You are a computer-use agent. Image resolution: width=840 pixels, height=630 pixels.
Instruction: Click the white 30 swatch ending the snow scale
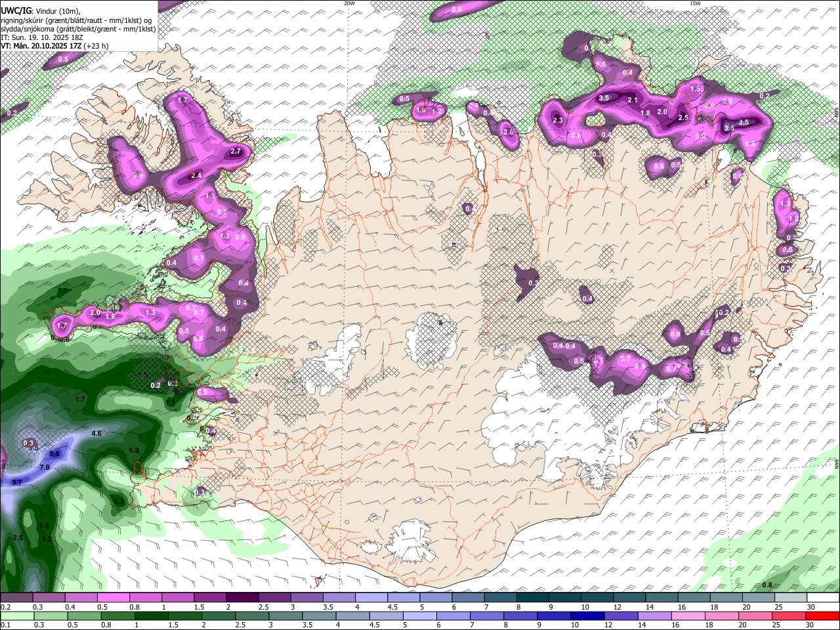coord(823,598)
